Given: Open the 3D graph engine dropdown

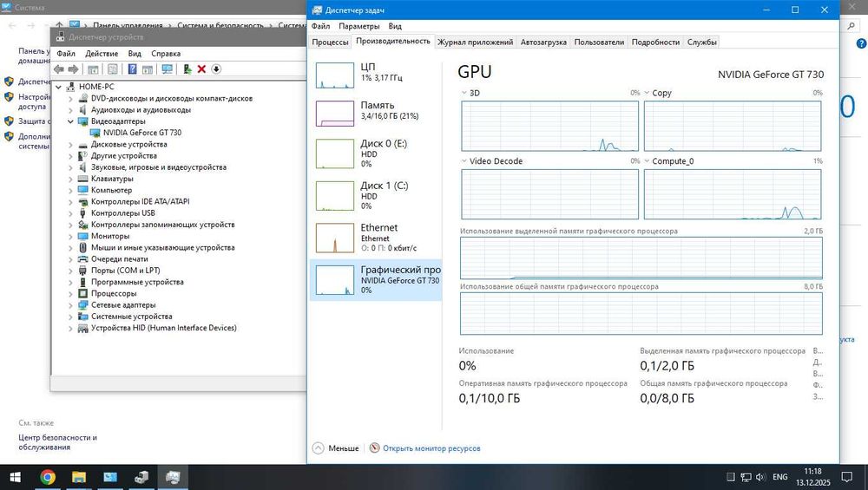Looking at the screenshot, I should (464, 93).
